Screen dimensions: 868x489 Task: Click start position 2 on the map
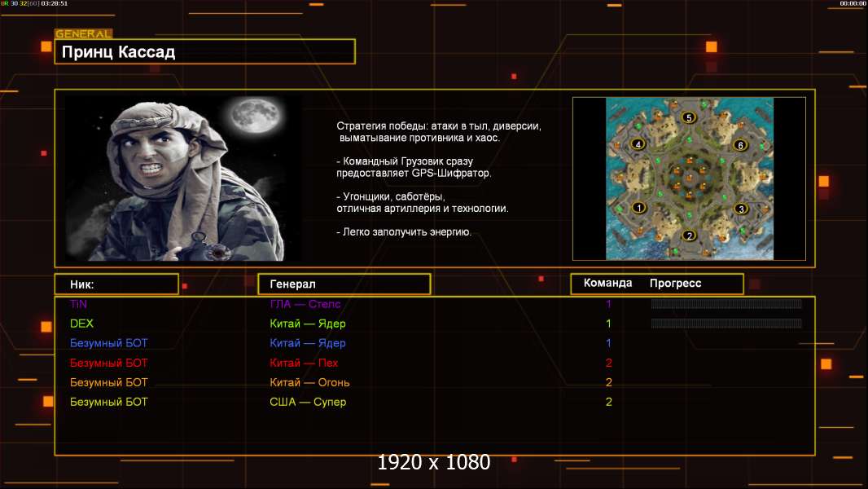(x=689, y=236)
